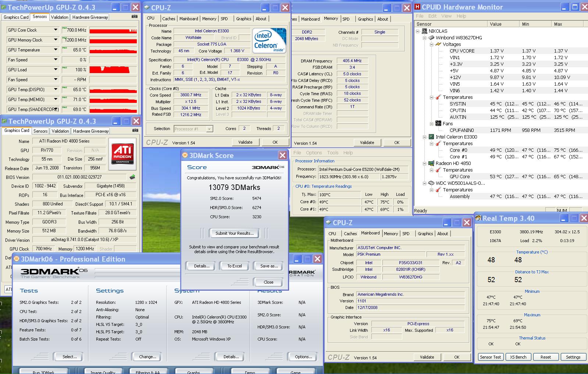
Task: Click the CPUFANIN0 fan speed row
Action: [513, 130]
